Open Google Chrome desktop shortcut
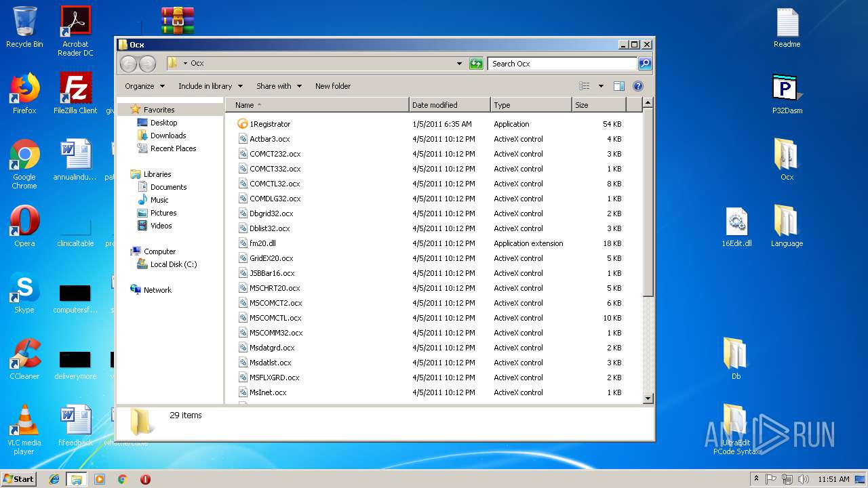 (x=24, y=164)
